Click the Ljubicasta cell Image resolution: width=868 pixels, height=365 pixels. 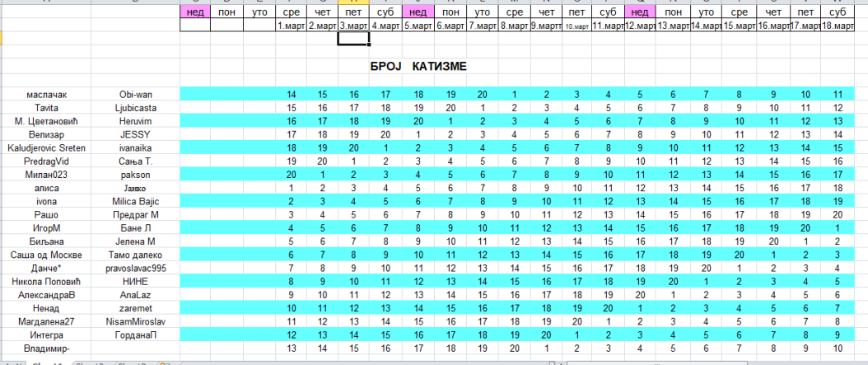click(x=136, y=108)
